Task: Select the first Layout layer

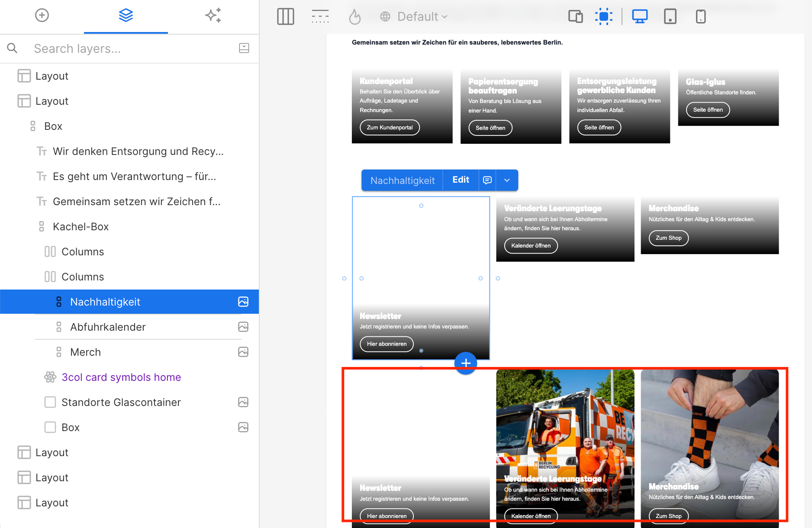Action: click(x=130, y=76)
